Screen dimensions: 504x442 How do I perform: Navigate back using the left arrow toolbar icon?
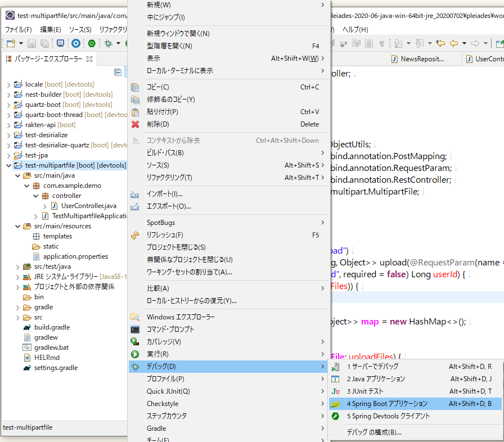click(453, 43)
